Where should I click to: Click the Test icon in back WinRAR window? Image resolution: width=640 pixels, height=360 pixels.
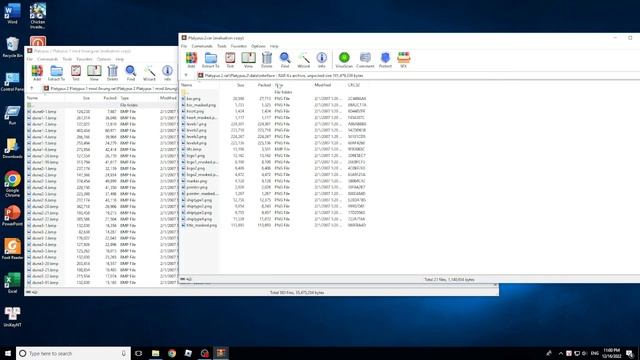pyautogui.click(x=76, y=73)
